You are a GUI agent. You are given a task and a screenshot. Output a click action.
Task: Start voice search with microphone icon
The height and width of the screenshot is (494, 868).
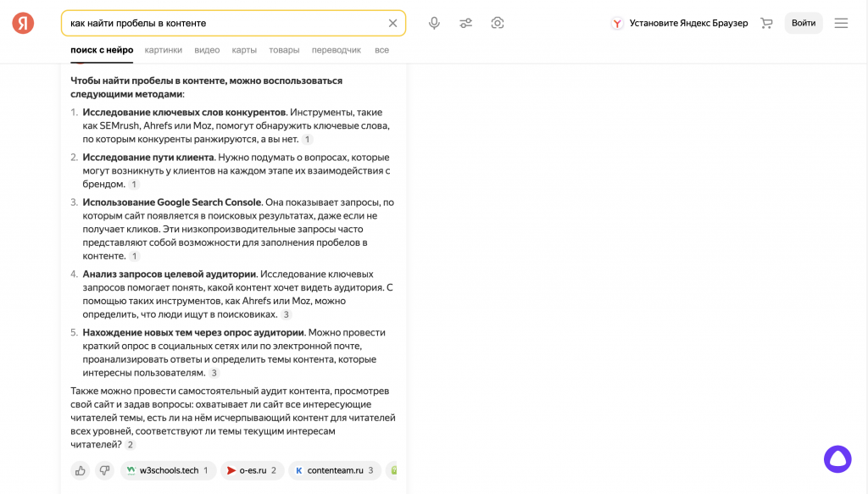click(434, 23)
